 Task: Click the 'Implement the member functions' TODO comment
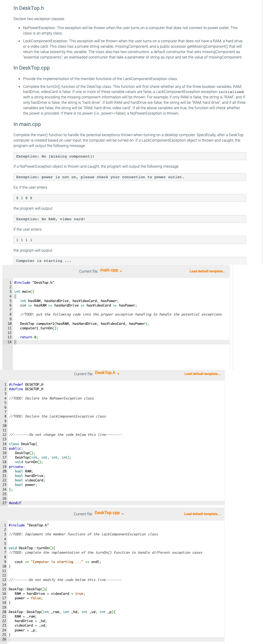pos(83,534)
